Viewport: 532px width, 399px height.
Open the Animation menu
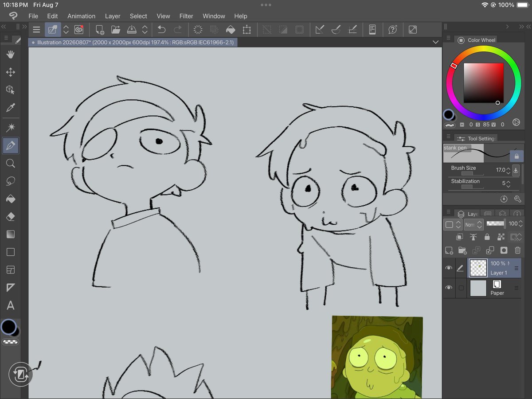tap(81, 16)
